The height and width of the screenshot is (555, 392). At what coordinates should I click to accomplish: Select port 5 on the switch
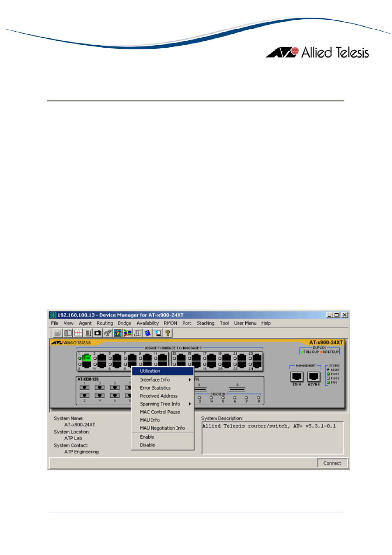click(117, 358)
